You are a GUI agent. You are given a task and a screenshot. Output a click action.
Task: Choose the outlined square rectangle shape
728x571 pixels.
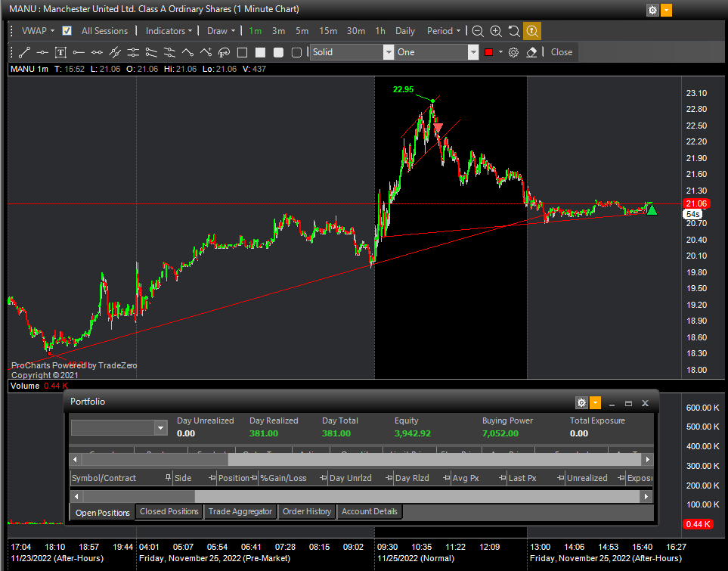[x=242, y=52]
